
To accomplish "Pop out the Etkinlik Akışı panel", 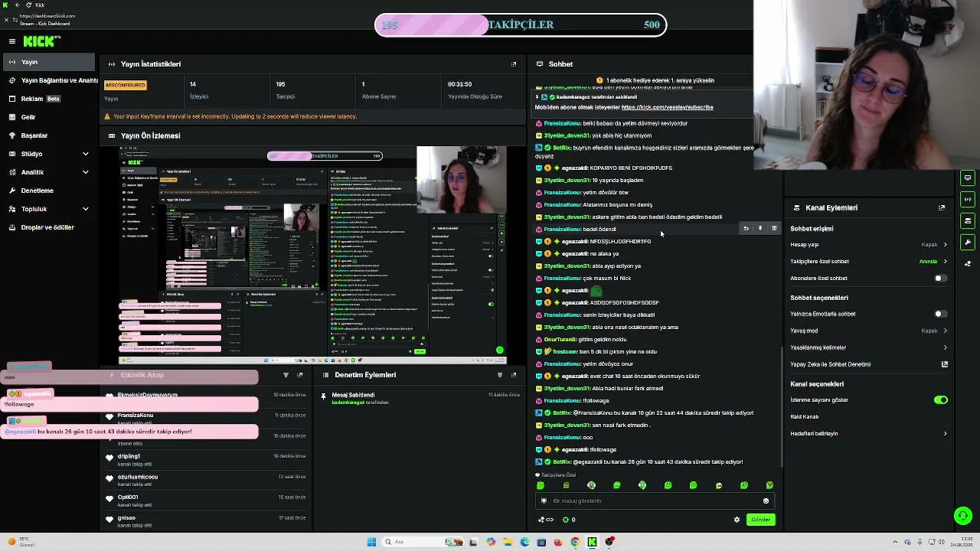I will point(299,375).
